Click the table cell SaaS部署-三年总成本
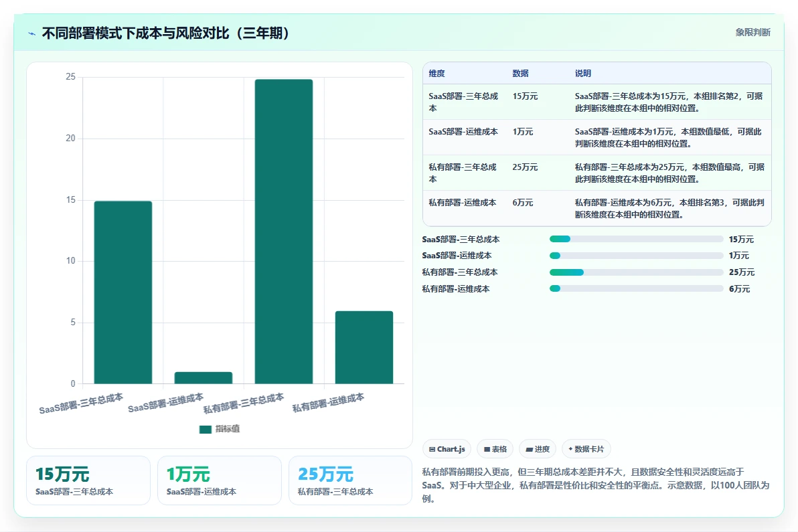 (464, 102)
